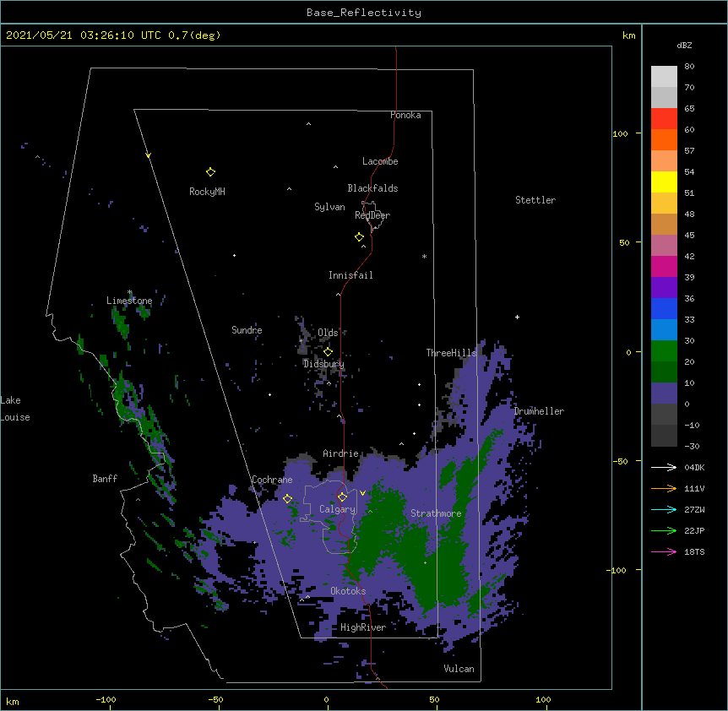
Task: Click the yellow diamond marker above RockyMH
Action: (x=210, y=171)
